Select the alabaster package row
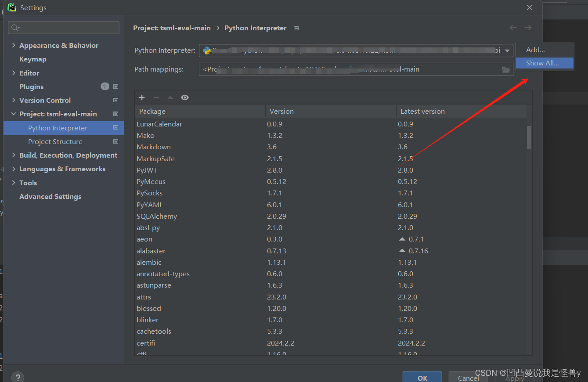The width and height of the screenshot is (588, 382). click(x=331, y=251)
